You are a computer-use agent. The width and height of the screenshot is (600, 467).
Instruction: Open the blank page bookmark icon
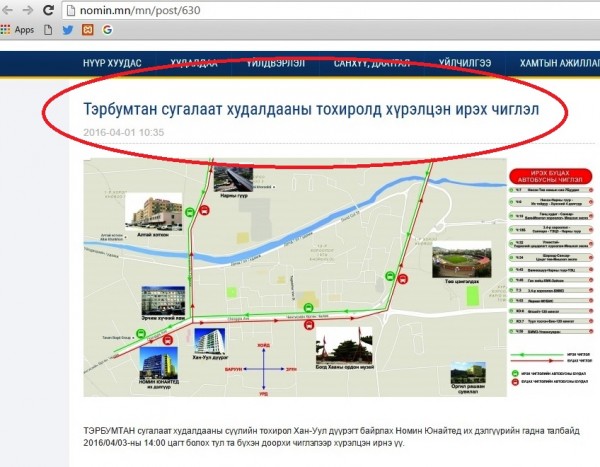48,30
